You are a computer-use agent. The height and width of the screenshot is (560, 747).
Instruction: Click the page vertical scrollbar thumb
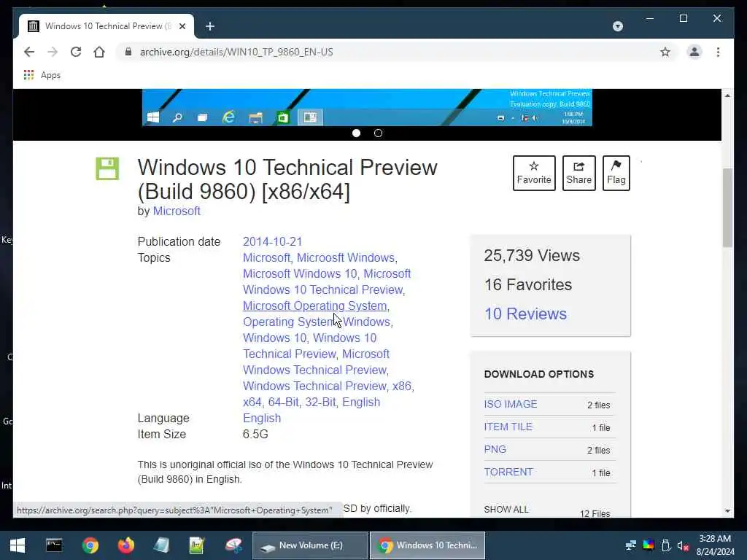(727, 208)
